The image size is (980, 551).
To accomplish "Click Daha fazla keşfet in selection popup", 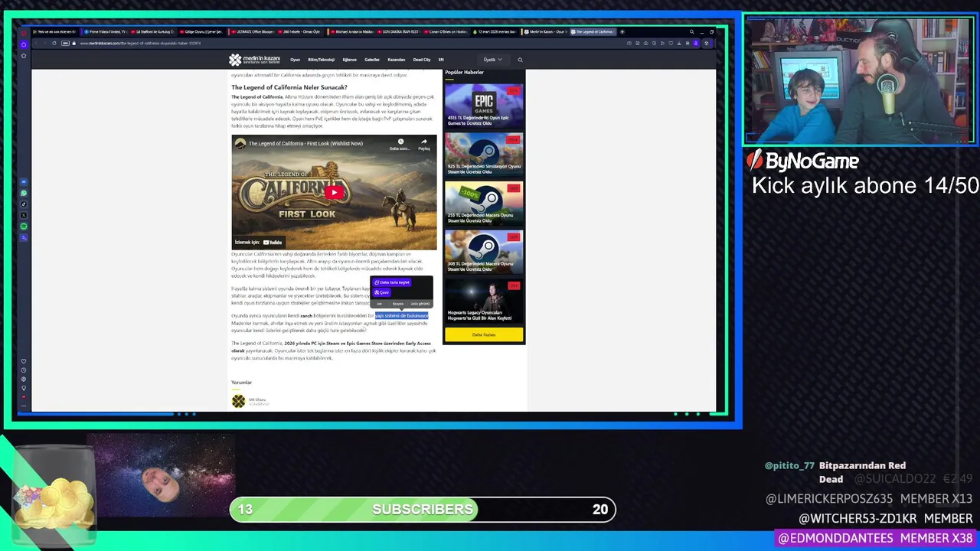I will (x=392, y=282).
